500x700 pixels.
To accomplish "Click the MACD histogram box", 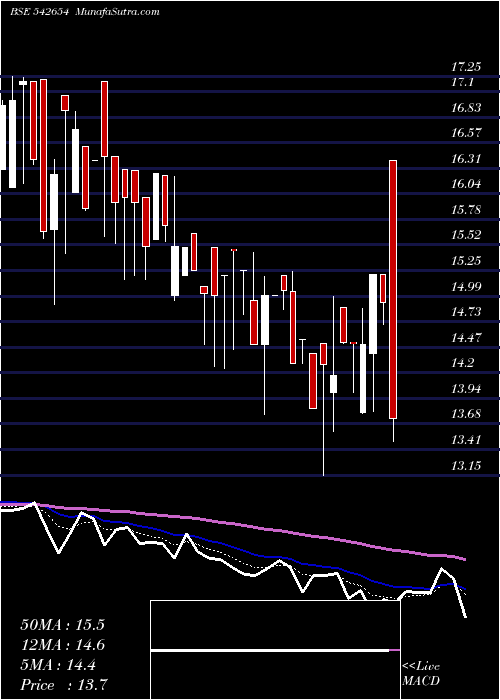I will pos(275,650).
